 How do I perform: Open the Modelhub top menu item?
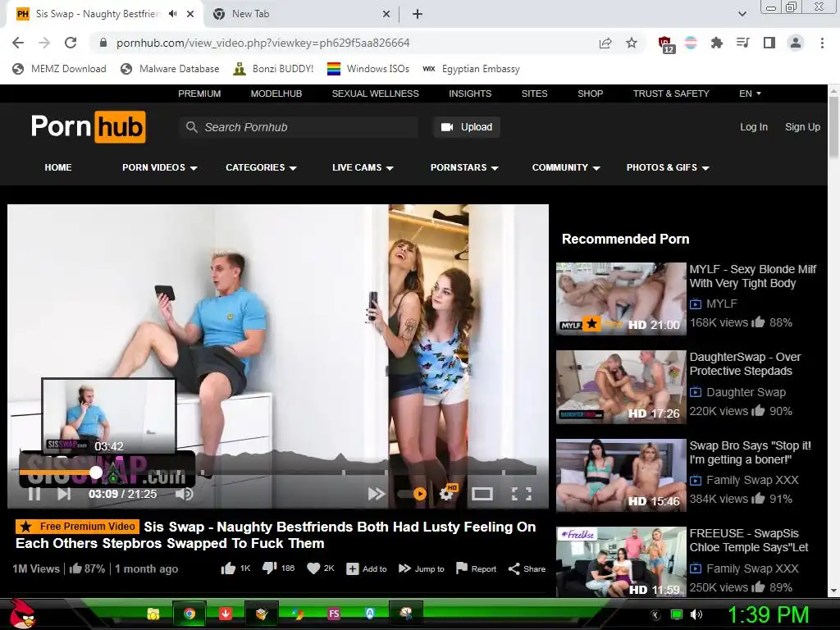[x=276, y=94]
